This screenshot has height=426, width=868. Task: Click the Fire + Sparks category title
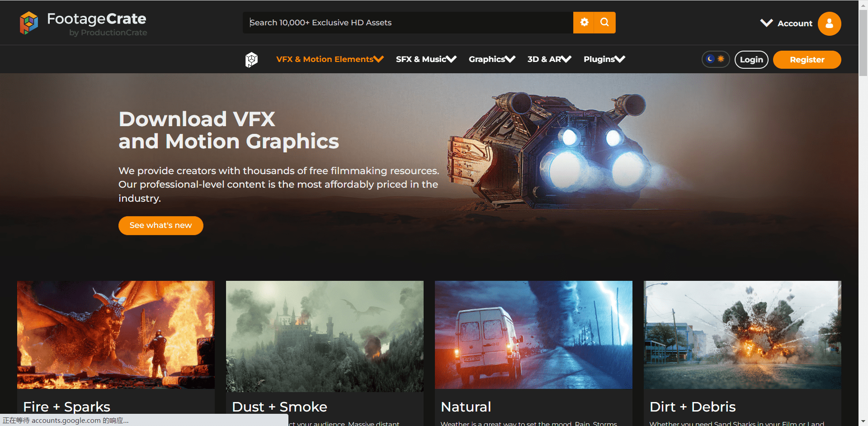click(x=67, y=407)
